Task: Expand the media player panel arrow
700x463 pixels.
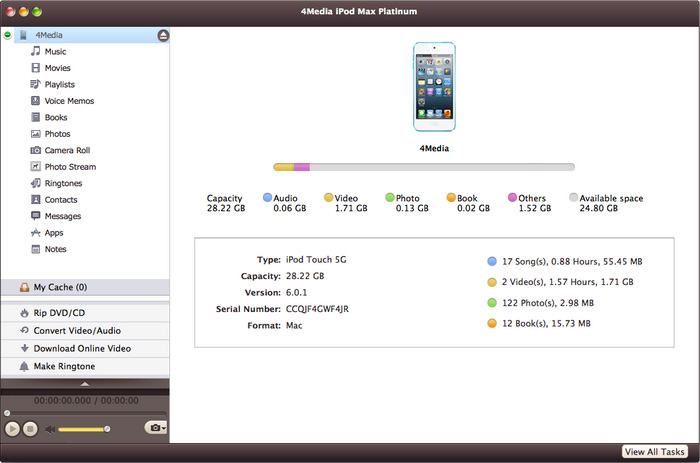Action: pos(85,382)
